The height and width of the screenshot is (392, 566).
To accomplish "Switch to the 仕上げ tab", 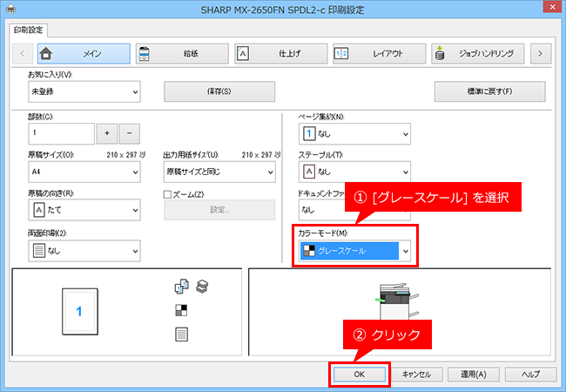I will click(x=281, y=54).
